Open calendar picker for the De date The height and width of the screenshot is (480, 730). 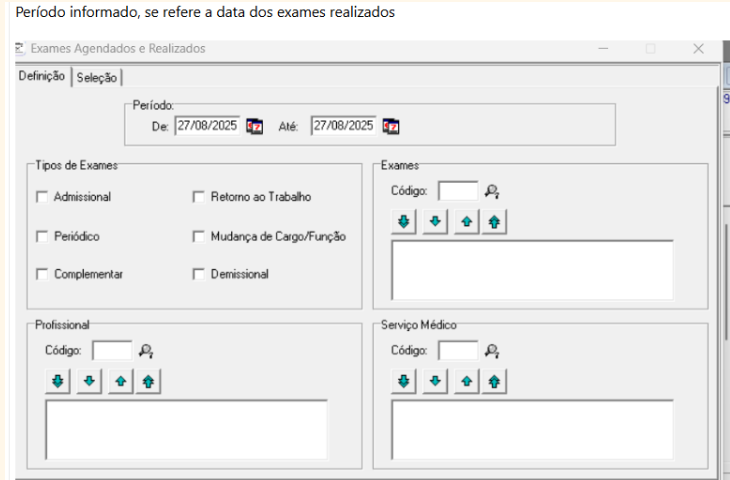255,126
